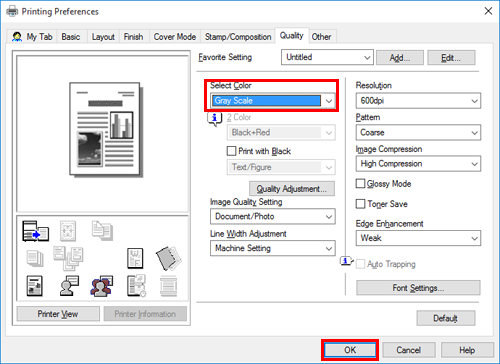
Task: Click the tilted gray cover sheet icon
Action: pyautogui.click(x=169, y=258)
